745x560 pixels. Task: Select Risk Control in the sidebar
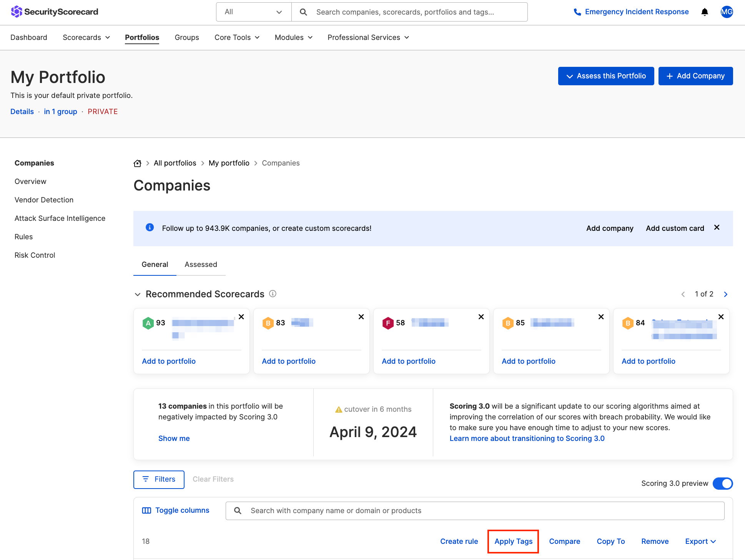pyautogui.click(x=35, y=255)
